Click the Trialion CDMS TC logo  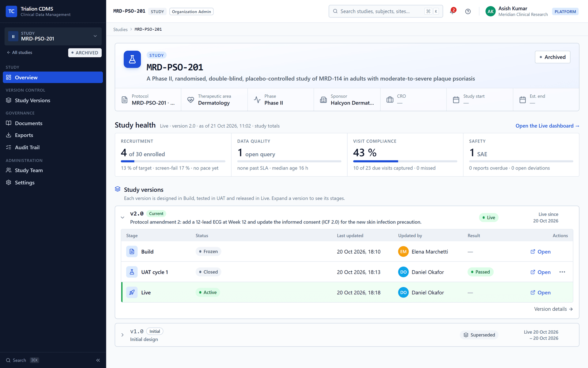click(11, 11)
